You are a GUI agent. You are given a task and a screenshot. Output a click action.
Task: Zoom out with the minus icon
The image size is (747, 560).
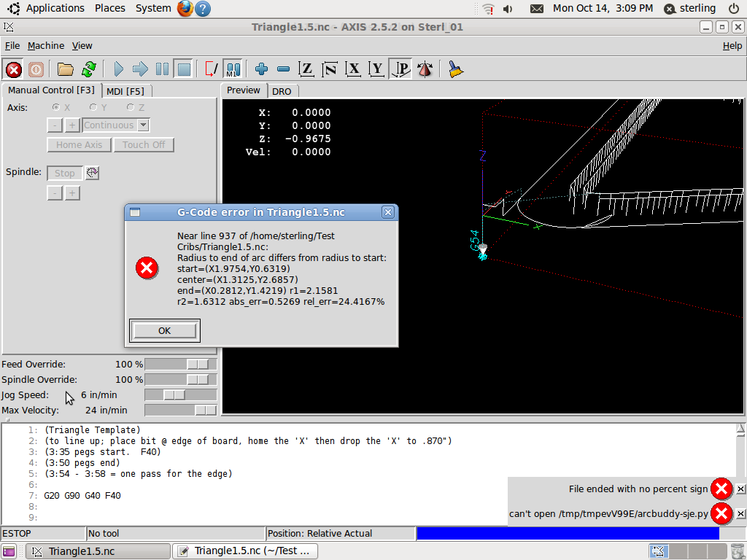(x=284, y=69)
